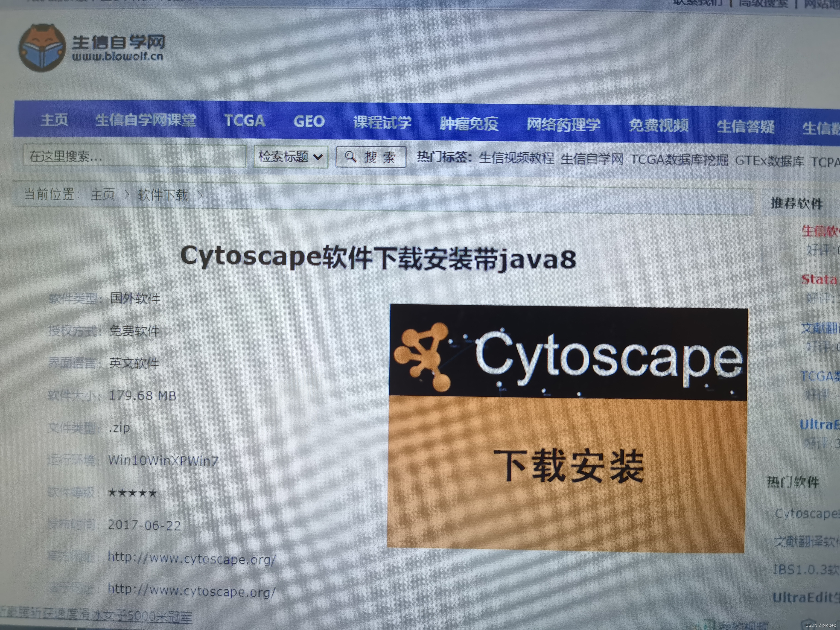This screenshot has width=840, height=630.
Task: Focus the 在这里搜索 search field
Action: point(134,156)
